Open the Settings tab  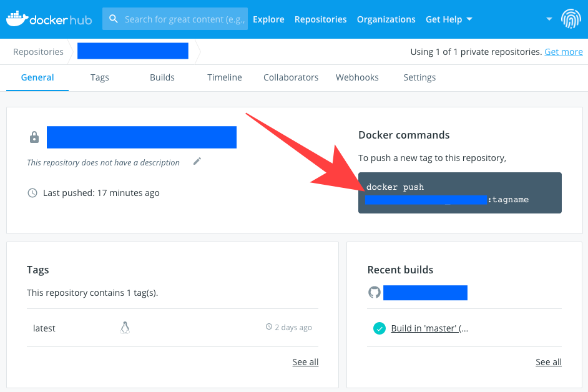419,77
